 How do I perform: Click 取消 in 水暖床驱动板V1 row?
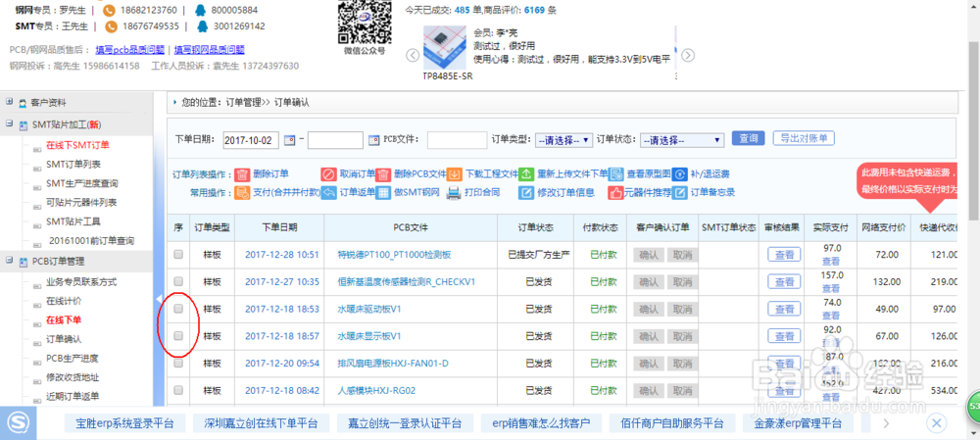coord(681,308)
